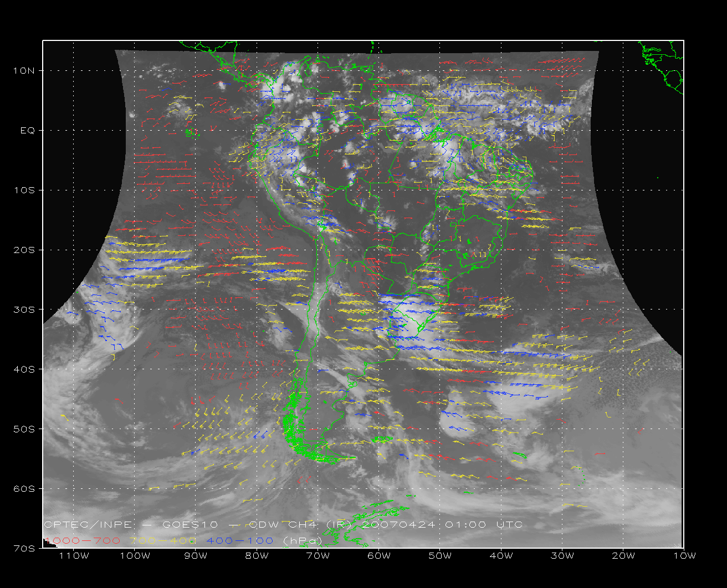The image size is (727, 588).
Task: Click the 100W longitude label
Action: tap(135, 555)
